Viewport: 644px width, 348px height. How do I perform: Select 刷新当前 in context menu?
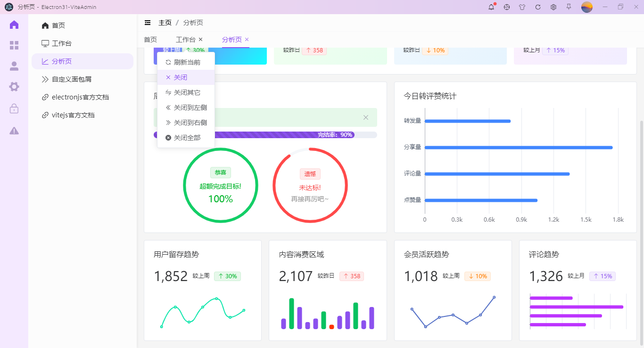click(186, 62)
